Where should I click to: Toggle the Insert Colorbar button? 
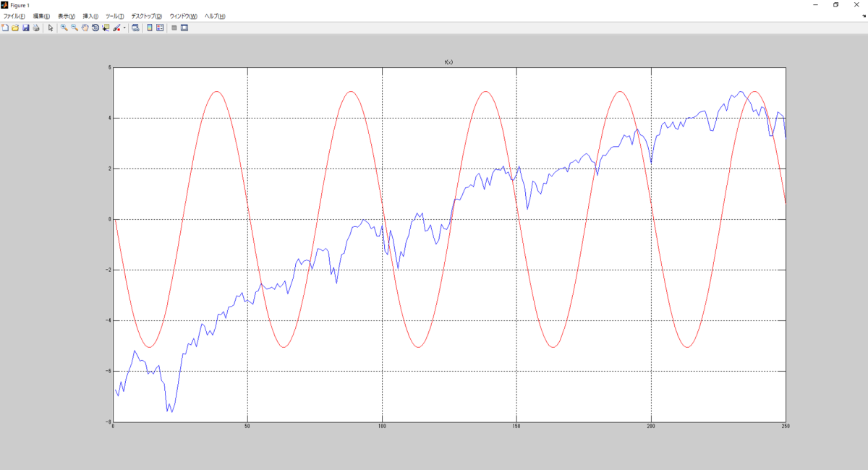coord(150,27)
